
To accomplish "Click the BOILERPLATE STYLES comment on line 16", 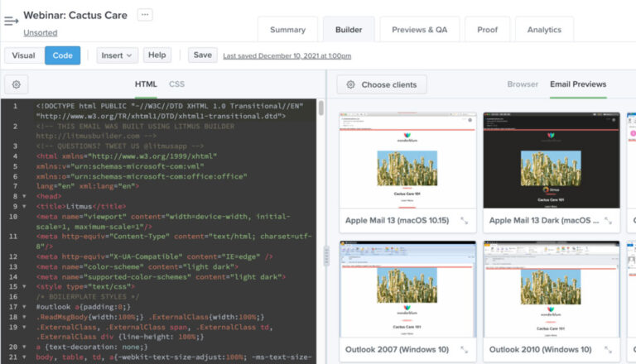I will click(x=88, y=297).
